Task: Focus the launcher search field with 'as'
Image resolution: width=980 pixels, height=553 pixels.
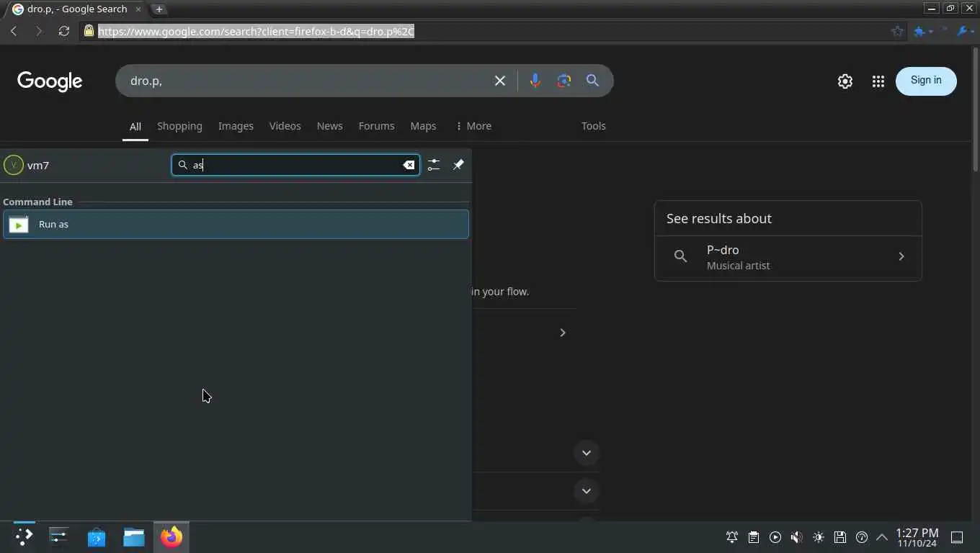Action: click(x=295, y=165)
